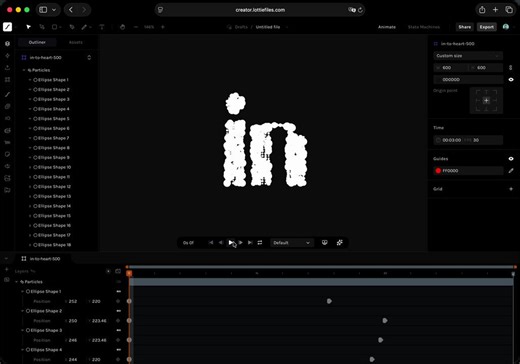The image size is (520, 364).
Task: Select the Text tool
Action: tap(102, 27)
